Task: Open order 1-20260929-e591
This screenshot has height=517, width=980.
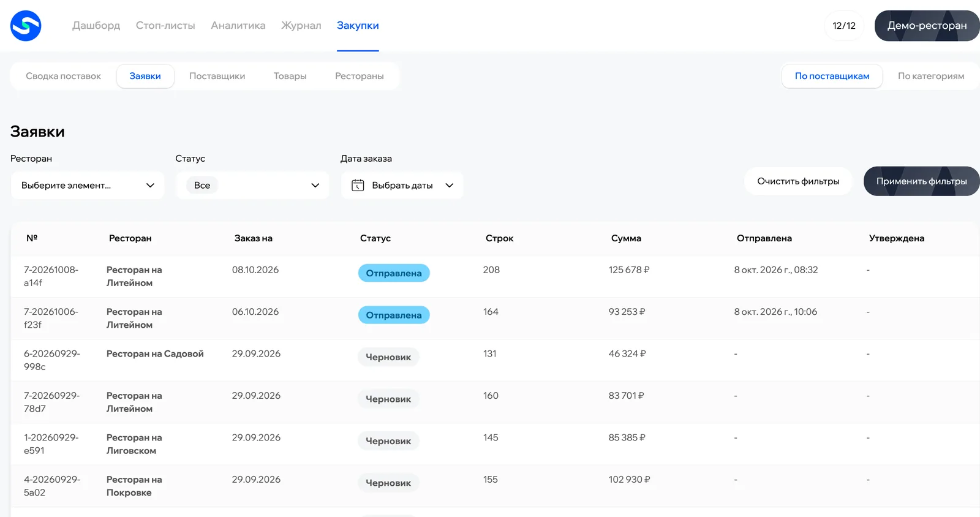Action: [51, 444]
